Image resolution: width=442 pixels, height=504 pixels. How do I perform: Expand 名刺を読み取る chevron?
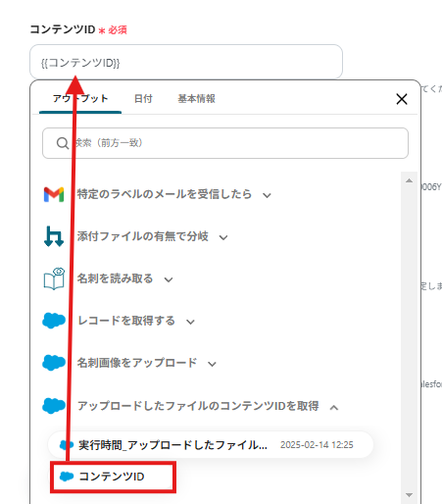pyautogui.click(x=169, y=279)
